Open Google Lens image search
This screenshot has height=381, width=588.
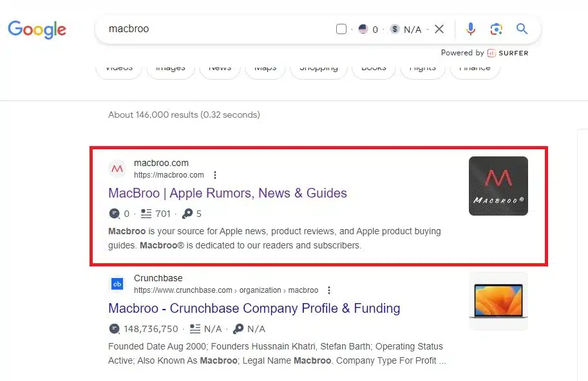click(496, 29)
